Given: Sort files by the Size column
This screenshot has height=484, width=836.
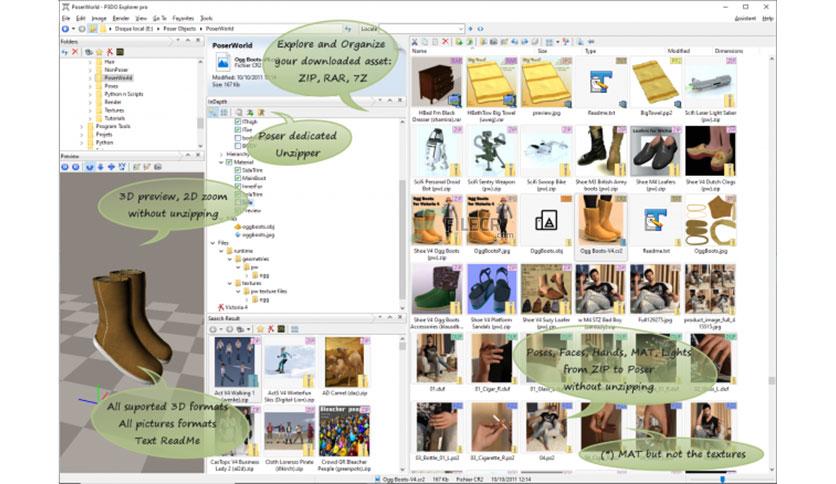Looking at the screenshot, I should pos(542,51).
